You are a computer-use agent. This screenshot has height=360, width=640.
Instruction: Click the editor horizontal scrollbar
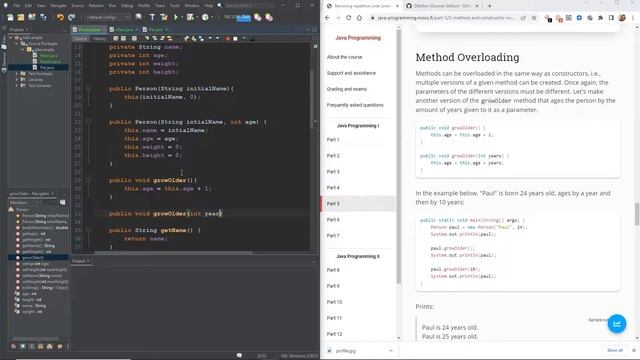[x=173, y=252]
